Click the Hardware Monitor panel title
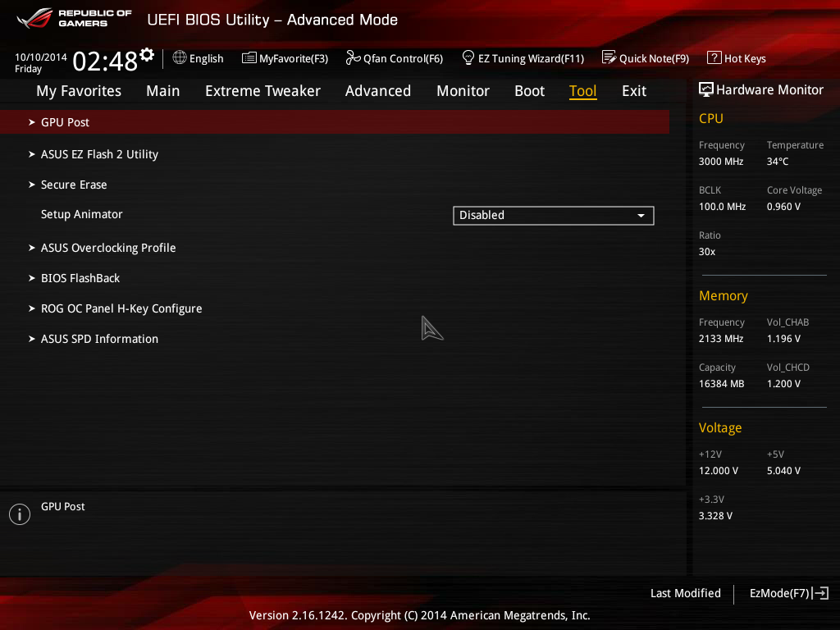The width and height of the screenshot is (840, 630). pos(769,90)
